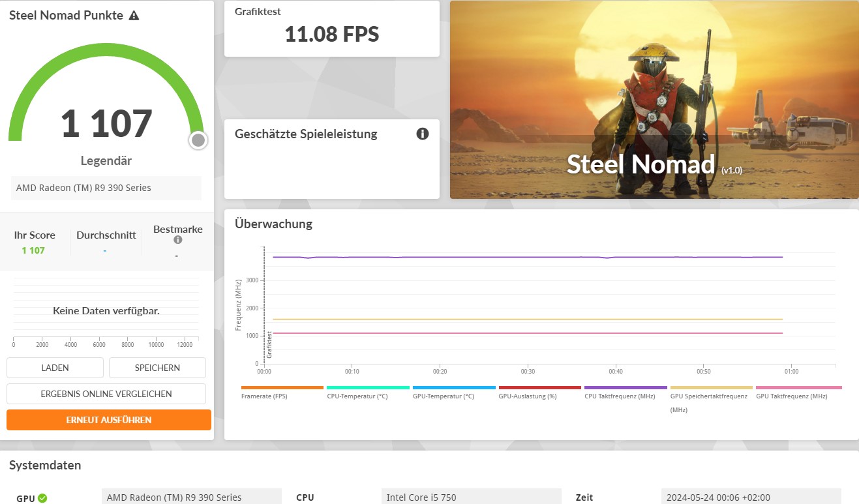
Task: Click the Grafiktest marker in the chart
Action: [x=269, y=345]
